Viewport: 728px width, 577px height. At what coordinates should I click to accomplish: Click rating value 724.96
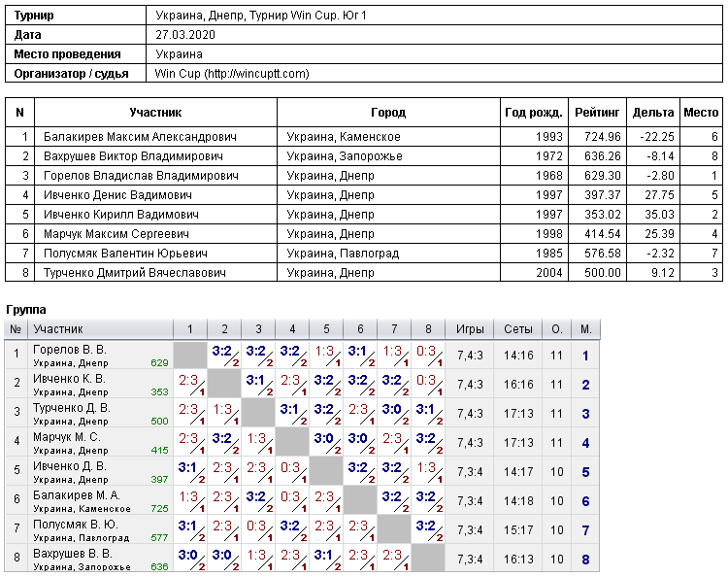tap(602, 137)
